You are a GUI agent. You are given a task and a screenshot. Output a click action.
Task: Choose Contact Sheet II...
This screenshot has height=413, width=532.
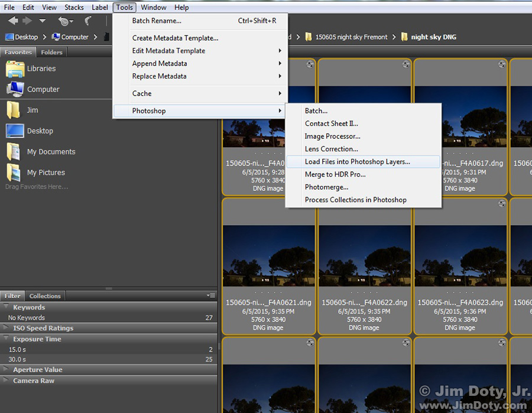click(364, 123)
